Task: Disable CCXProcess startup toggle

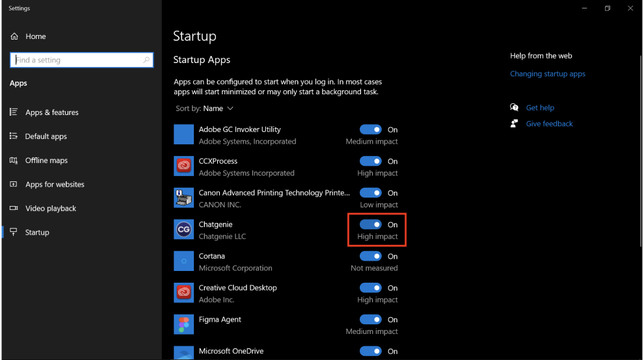Action: pyautogui.click(x=371, y=161)
